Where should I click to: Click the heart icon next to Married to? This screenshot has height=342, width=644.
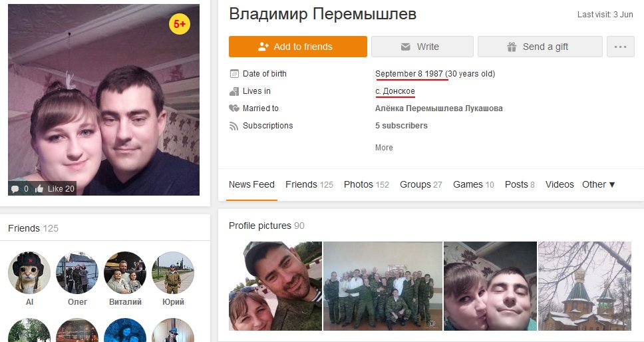(x=234, y=108)
